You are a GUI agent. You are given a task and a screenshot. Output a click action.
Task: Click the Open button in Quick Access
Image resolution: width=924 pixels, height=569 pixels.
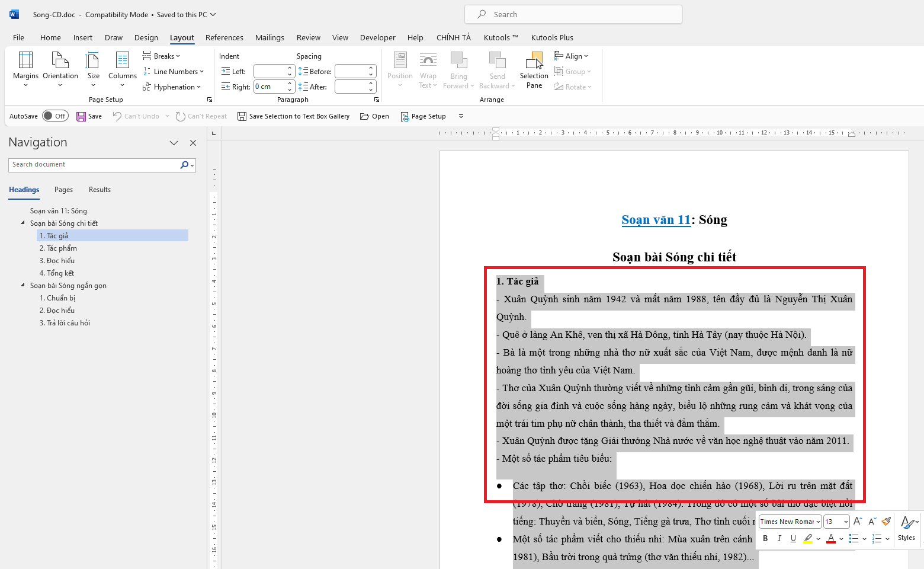374,116
